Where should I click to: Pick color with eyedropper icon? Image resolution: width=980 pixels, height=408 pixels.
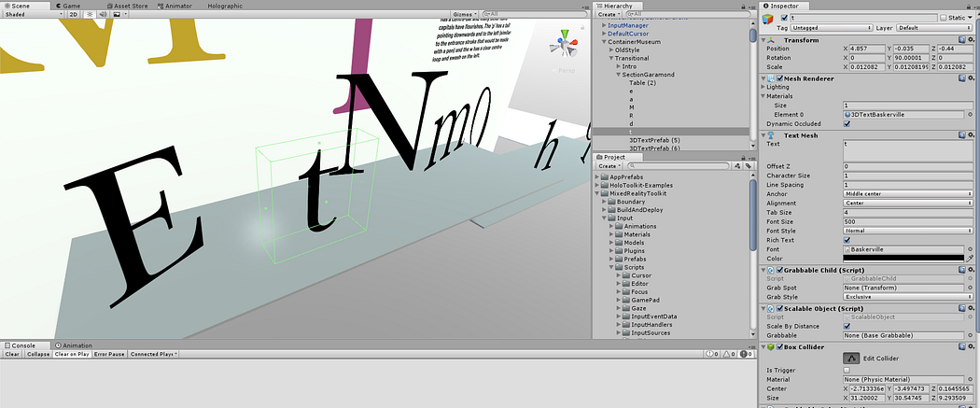970,258
